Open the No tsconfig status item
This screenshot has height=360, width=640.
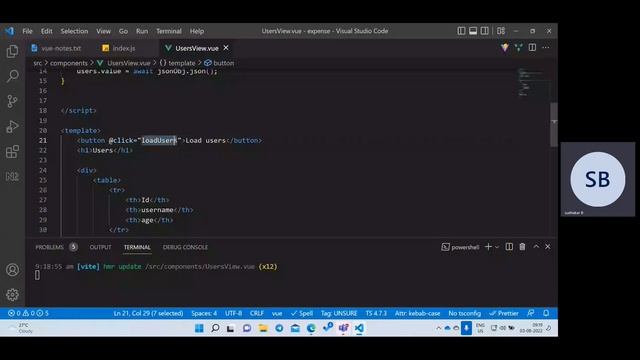click(x=464, y=313)
